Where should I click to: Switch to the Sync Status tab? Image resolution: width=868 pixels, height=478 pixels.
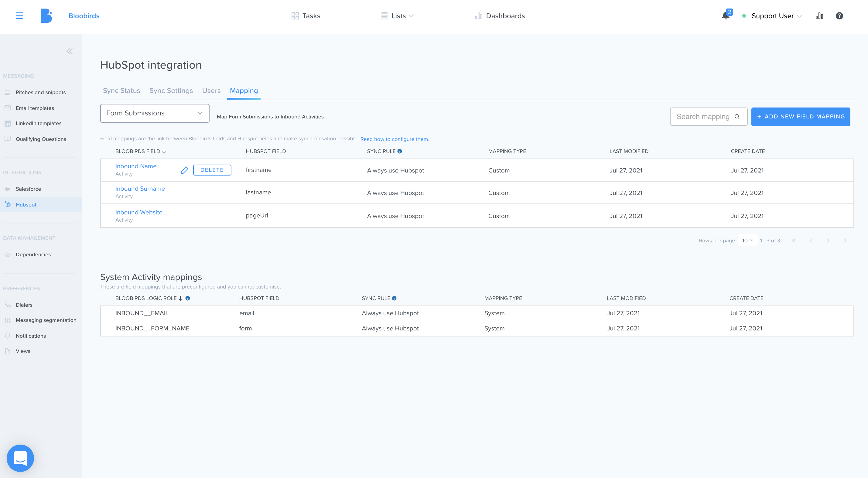[121, 90]
